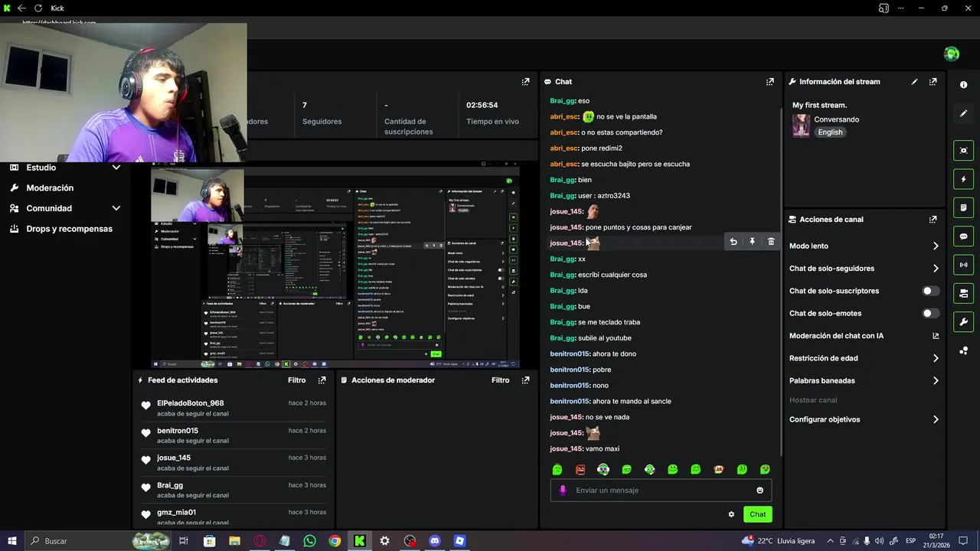This screenshot has height=551, width=980.
Task: Click the 'My first stream.' title
Action: click(x=819, y=106)
